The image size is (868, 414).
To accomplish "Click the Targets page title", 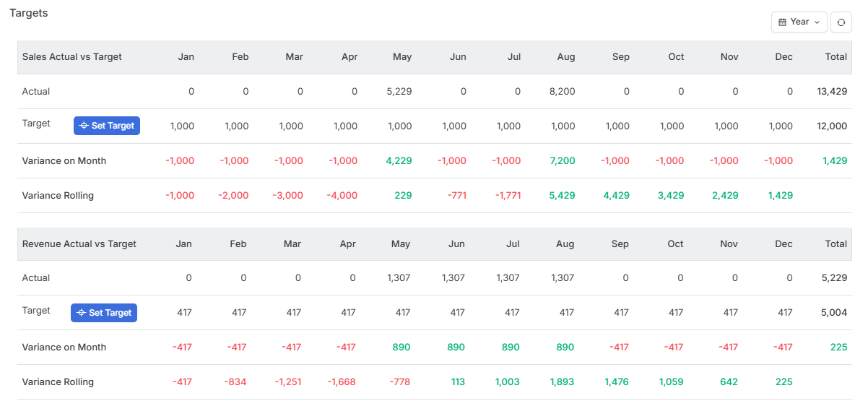I will pyautogui.click(x=29, y=13).
